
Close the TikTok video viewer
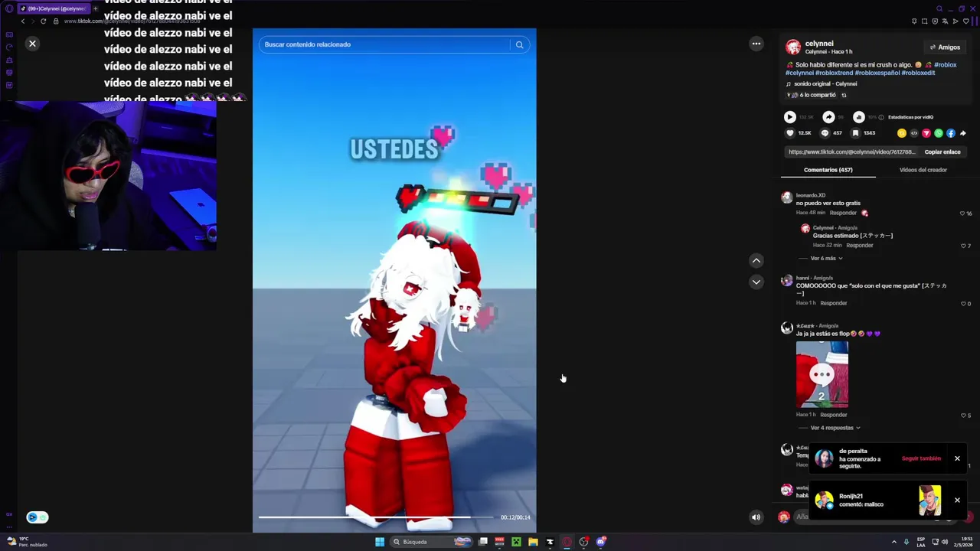pyautogui.click(x=32, y=44)
